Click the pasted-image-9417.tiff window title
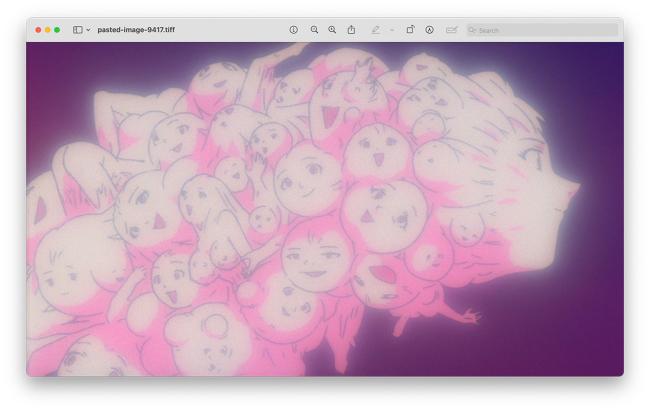 pyautogui.click(x=136, y=30)
